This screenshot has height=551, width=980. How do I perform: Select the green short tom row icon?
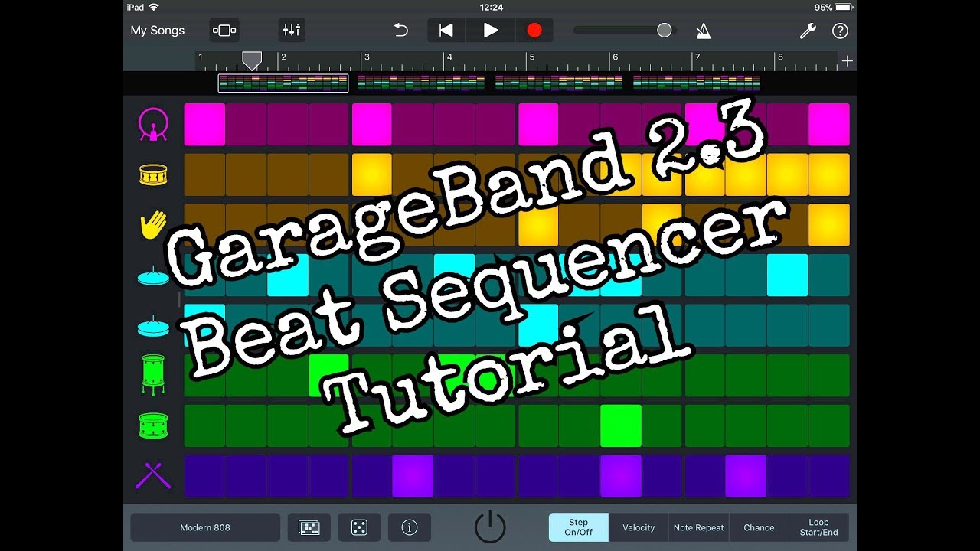point(153,425)
